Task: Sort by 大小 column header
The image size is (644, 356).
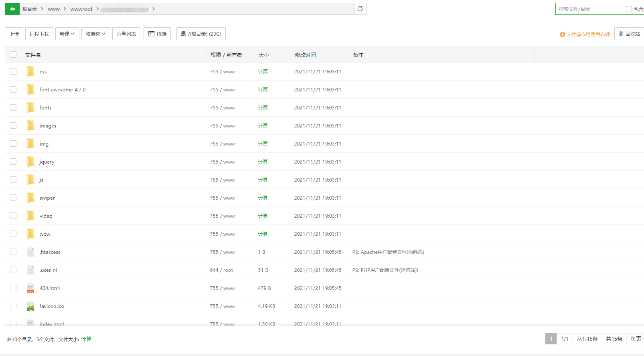Action: point(264,55)
